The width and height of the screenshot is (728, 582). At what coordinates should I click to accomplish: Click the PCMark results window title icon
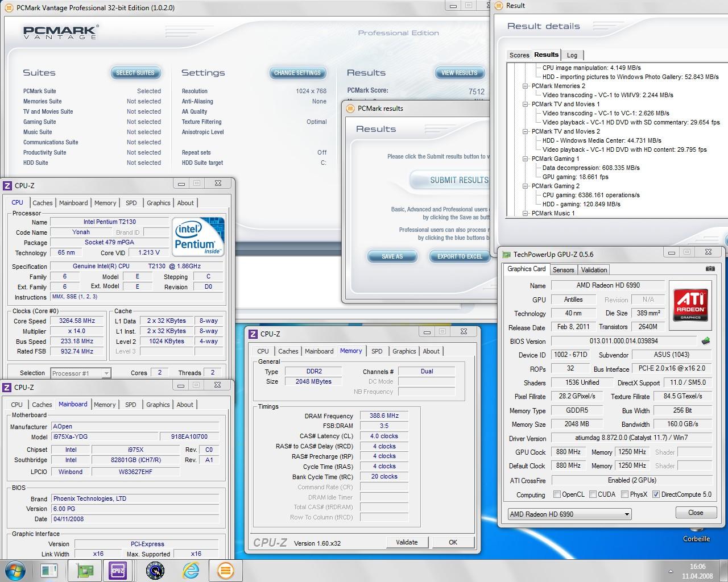pyautogui.click(x=351, y=109)
